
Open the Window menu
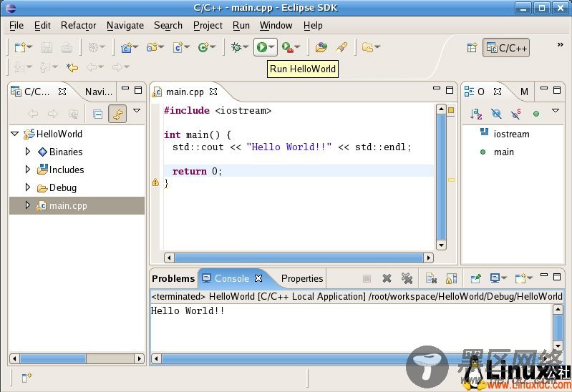tap(276, 26)
